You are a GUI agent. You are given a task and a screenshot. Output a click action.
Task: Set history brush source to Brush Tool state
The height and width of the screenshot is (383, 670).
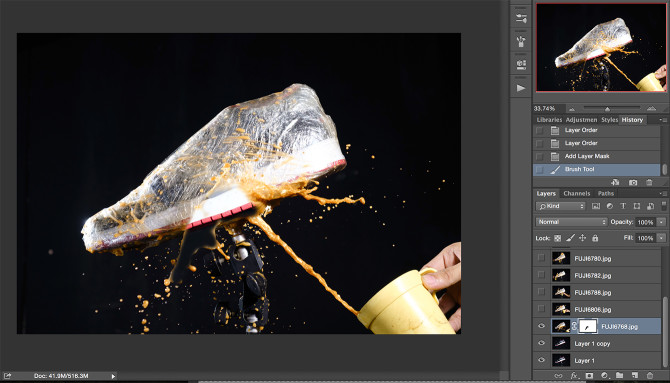coord(540,170)
